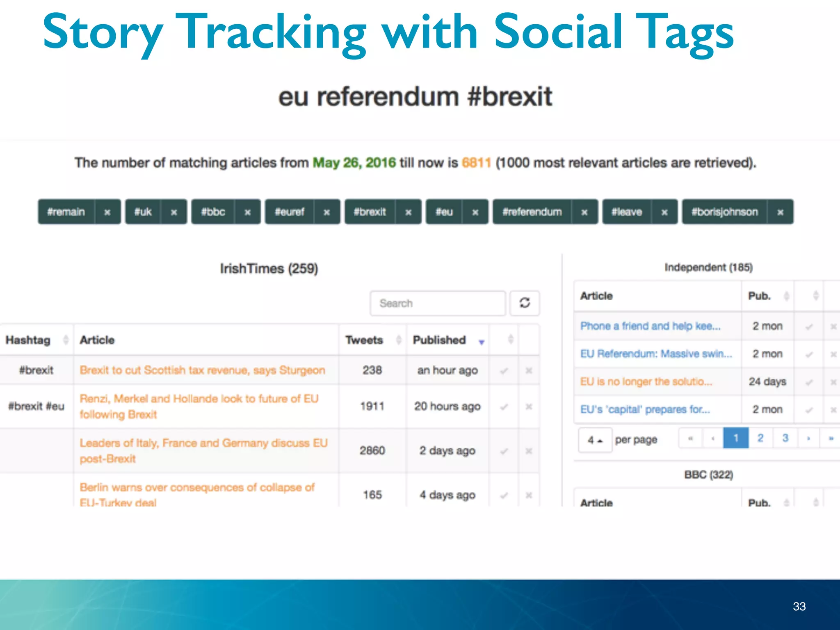Viewport: 840px width, 630px height.
Task: Open Phone a friend Independent article
Action: pyautogui.click(x=650, y=326)
